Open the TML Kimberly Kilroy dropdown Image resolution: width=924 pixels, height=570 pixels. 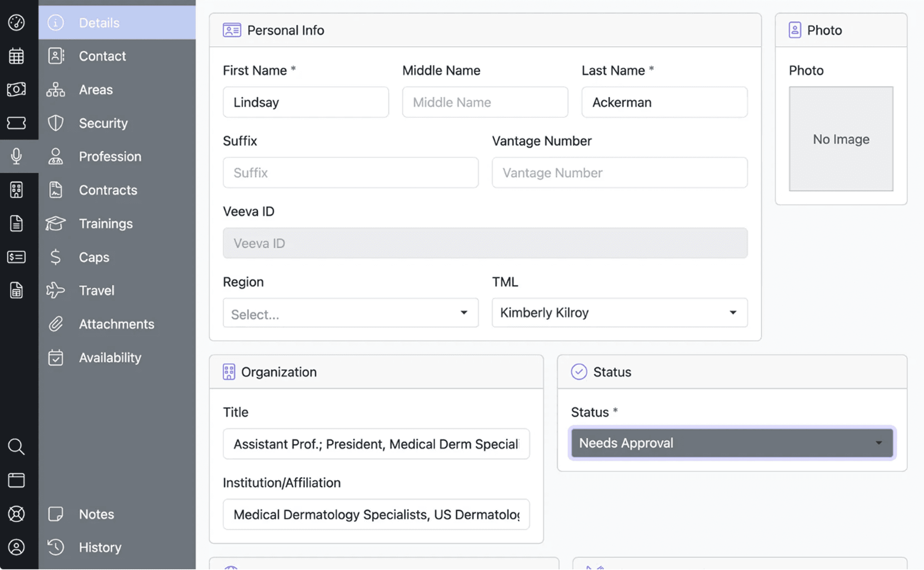(619, 313)
